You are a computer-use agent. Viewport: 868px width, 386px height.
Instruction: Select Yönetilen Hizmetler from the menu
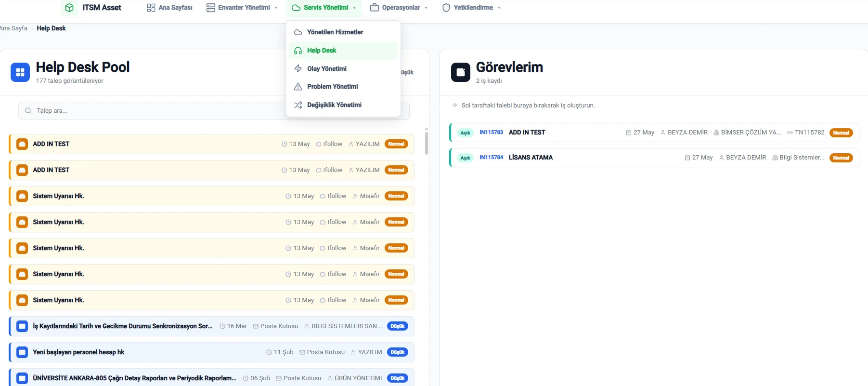point(343,32)
